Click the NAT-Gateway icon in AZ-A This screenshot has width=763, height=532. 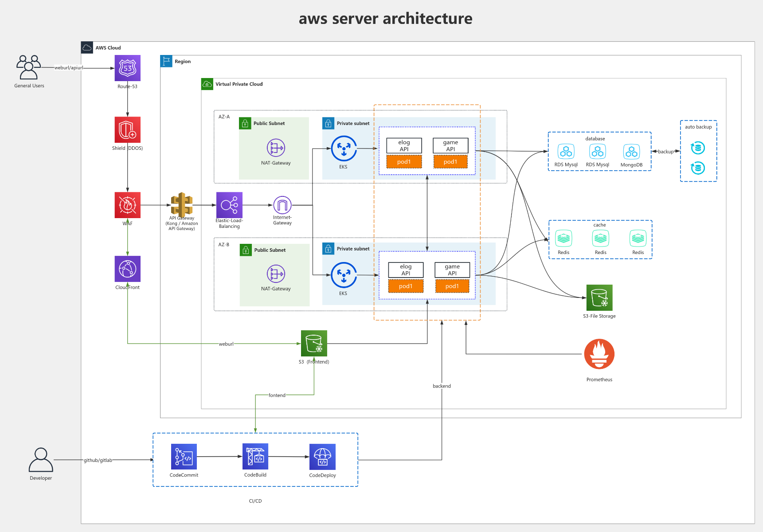click(275, 149)
